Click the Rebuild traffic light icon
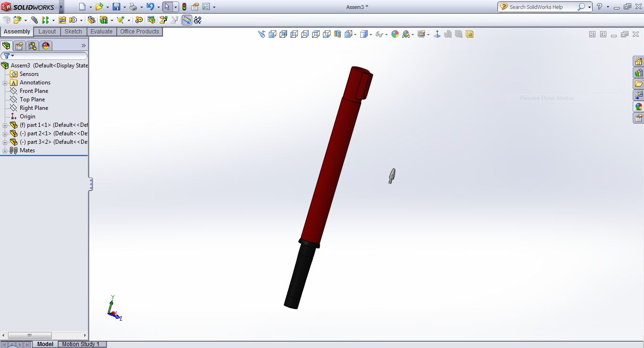The height and width of the screenshot is (348, 644). tap(184, 7)
